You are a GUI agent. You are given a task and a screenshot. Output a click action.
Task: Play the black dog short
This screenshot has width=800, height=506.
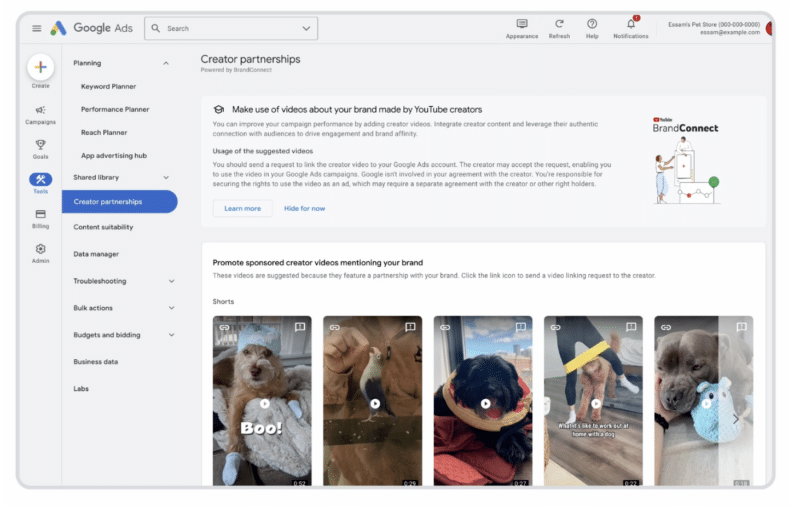[x=485, y=403]
